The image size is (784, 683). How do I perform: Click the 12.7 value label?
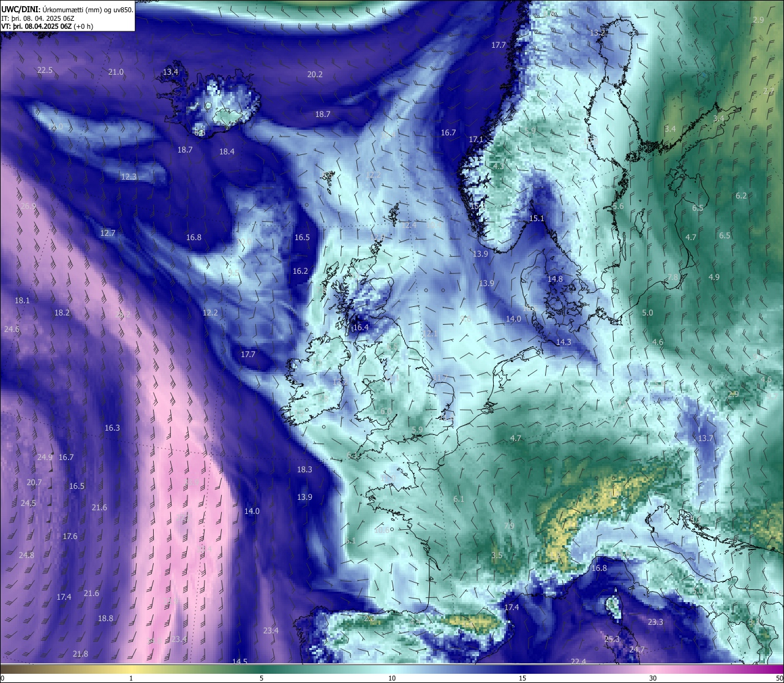pyautogui.click(x=107, y=233)
